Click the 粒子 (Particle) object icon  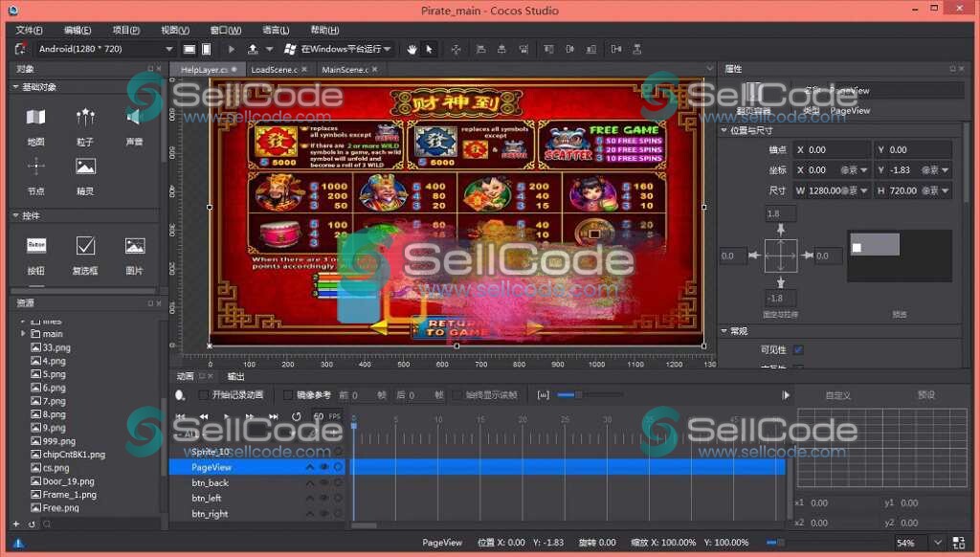tap(85, 118)
